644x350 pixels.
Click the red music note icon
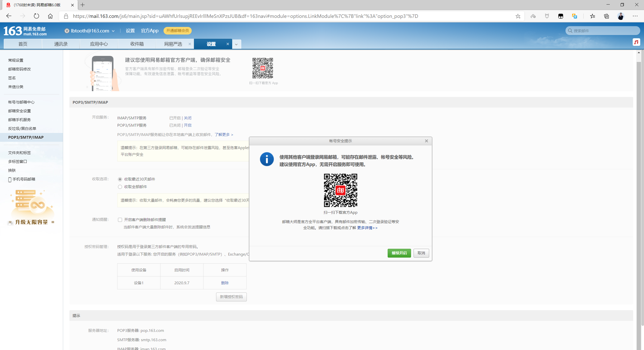tap(636, 42)
